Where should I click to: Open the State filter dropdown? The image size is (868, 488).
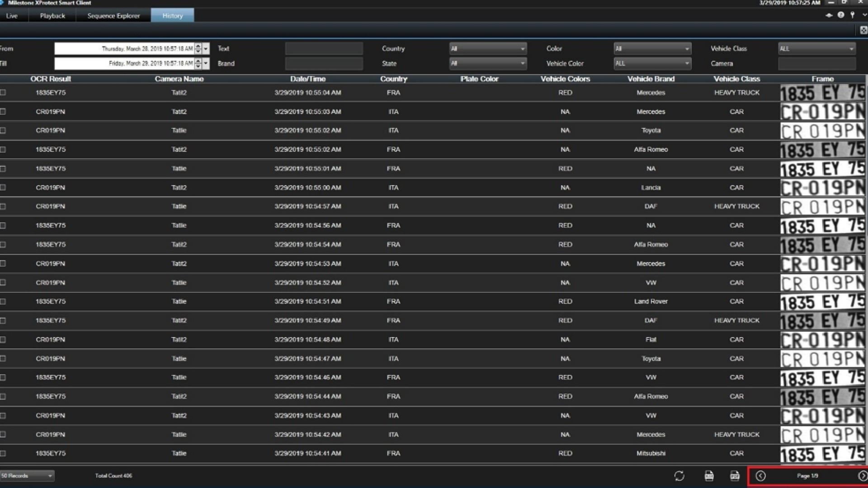coord(488,63)
